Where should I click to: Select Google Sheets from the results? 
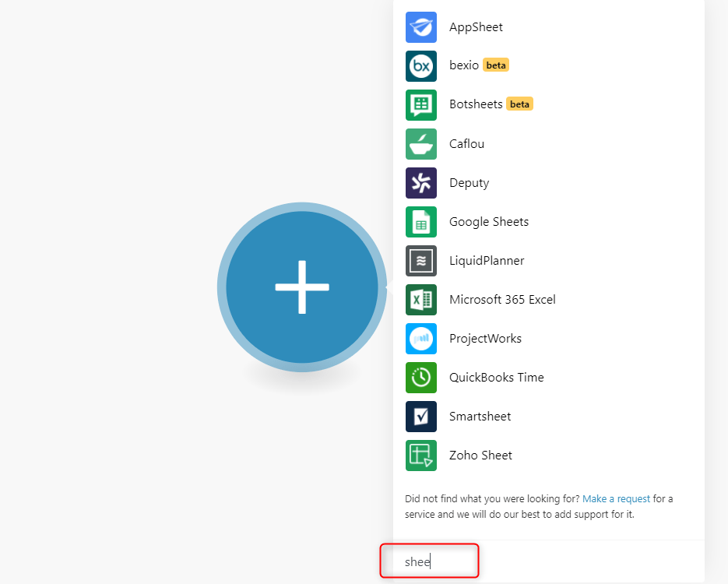click(x=489, y=222)
